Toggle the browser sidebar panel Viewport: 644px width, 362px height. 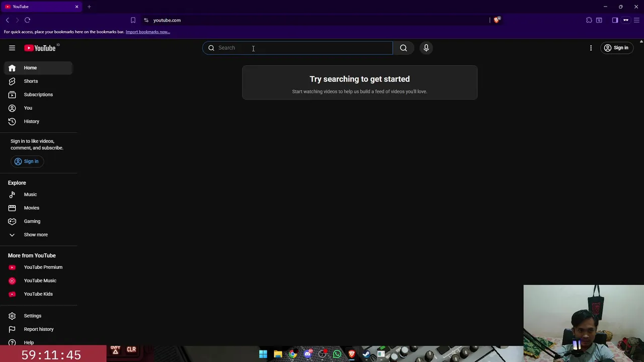coord(615,20)
